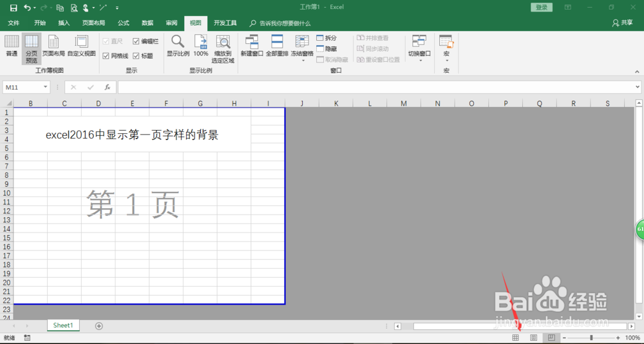The width and height of the screenshot is (644, 344).
Task: Click the zoom out minus button
Action: click(564, 338)
